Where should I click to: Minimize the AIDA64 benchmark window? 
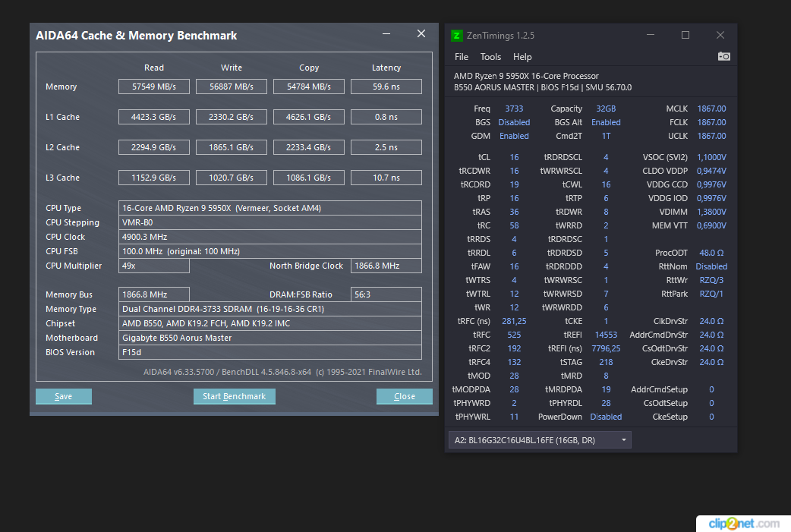[x=386, y=34]
